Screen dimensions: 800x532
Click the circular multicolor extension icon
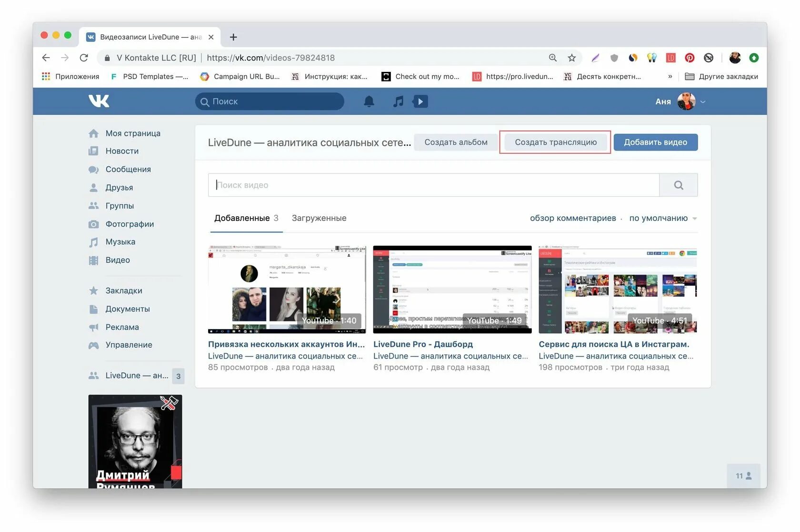click(x=633, y=58)
